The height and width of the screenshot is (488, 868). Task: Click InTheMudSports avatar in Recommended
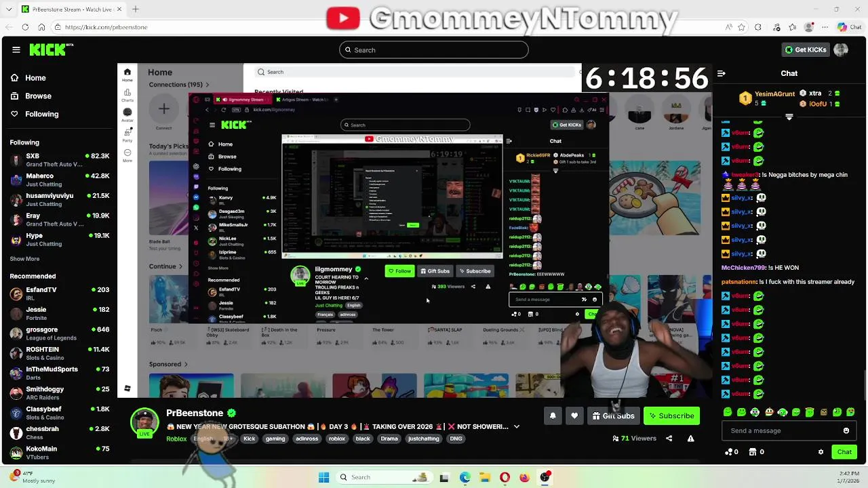pos(16,373)
